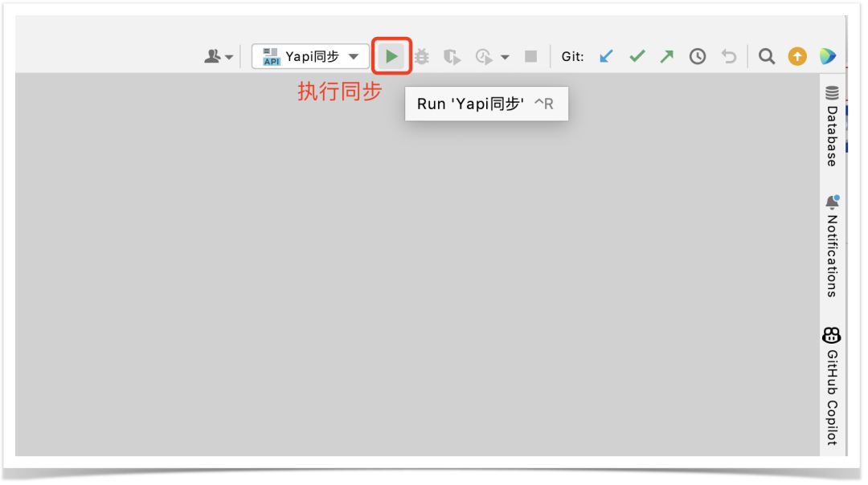Update project with Git pull arrow

(606, 56)
